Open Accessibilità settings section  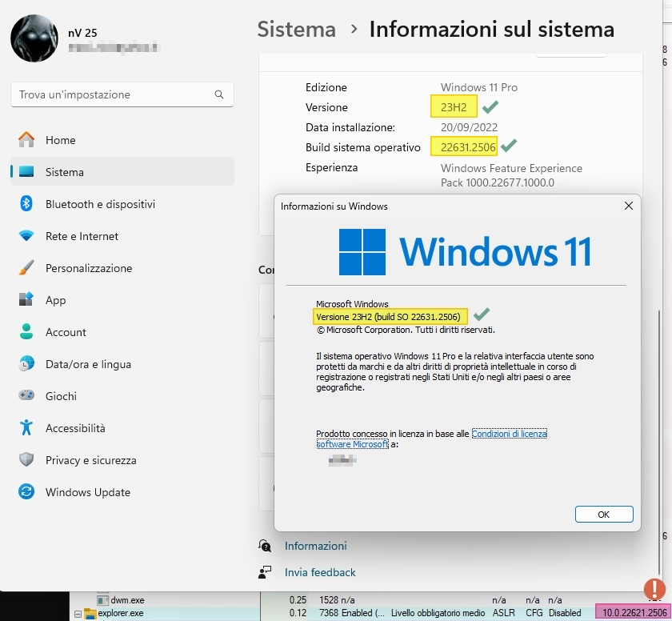click(x=122, y=427)
